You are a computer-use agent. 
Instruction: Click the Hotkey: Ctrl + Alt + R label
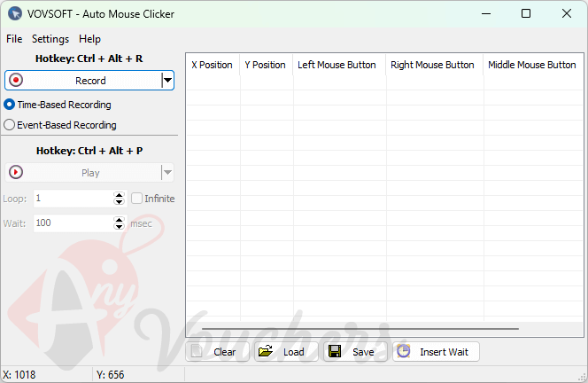(89, 59)
